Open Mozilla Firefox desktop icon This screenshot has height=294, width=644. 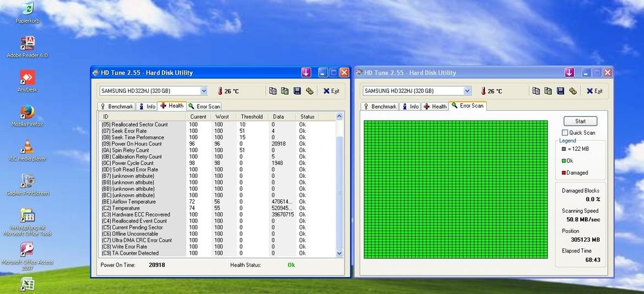coord(27,113)
